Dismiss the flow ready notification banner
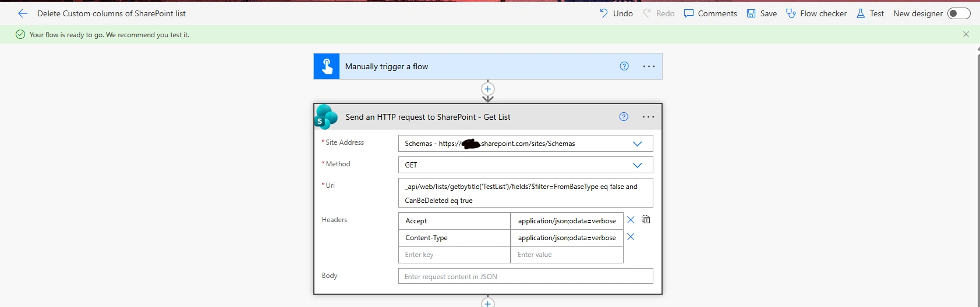 point(966,34)
